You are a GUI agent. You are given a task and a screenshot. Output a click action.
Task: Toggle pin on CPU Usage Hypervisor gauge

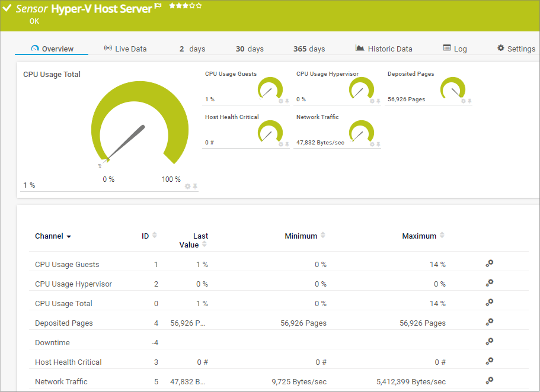(x=378, y=101)
